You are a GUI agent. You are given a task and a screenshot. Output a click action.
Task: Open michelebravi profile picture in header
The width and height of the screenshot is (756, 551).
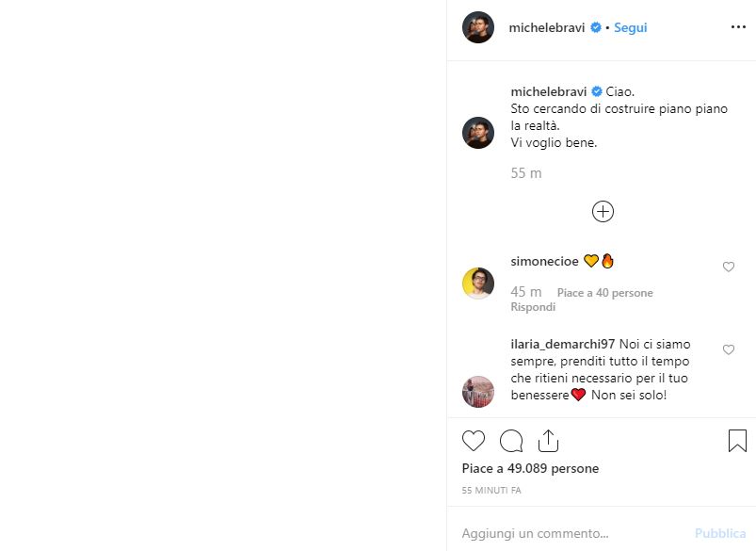478,28
